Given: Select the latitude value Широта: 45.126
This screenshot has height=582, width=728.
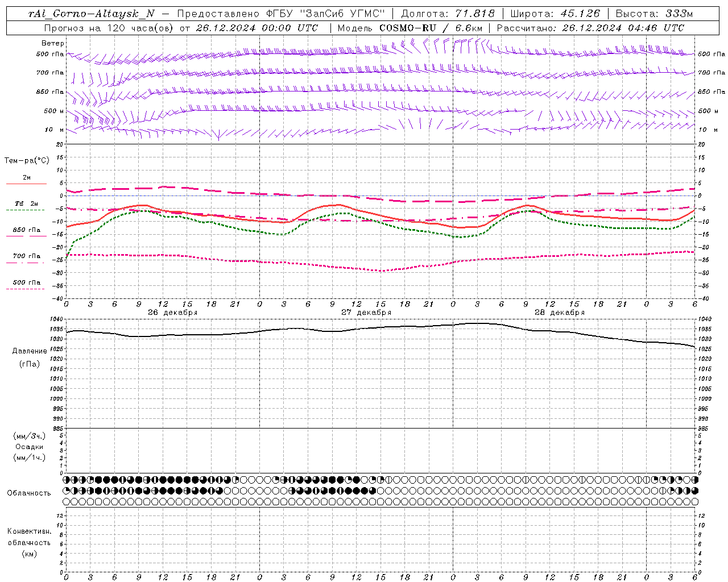Looking at the screenshot, I should coord(555,14).
